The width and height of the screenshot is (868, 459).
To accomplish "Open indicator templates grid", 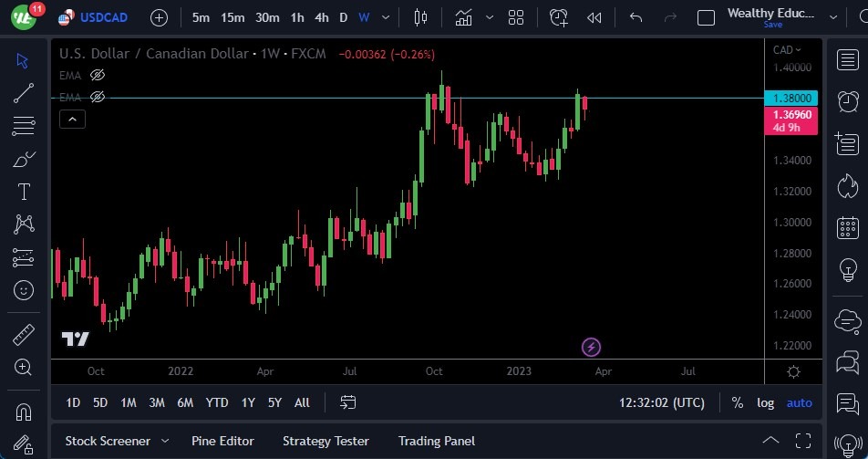I will point(516,17).
